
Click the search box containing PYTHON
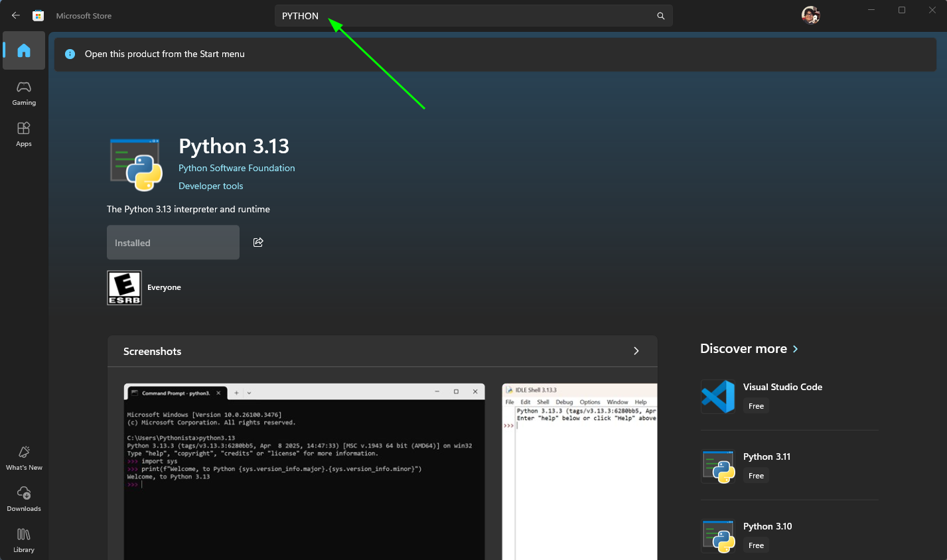click(465, 16)
